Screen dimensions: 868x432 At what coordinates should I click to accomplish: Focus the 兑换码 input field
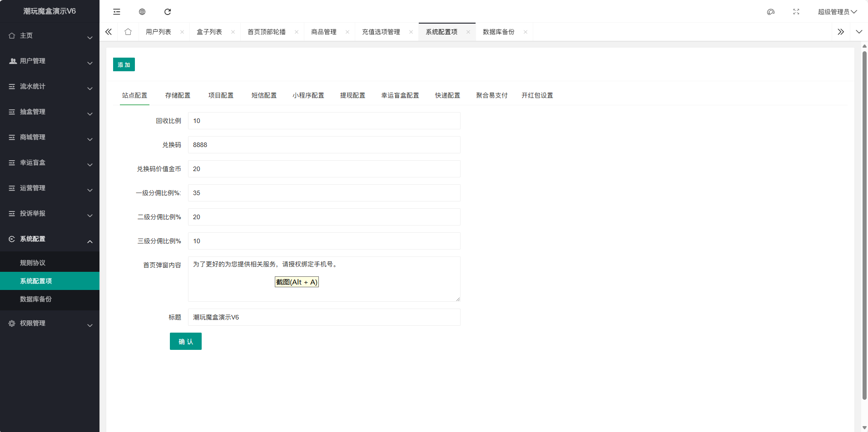(324, 145)
